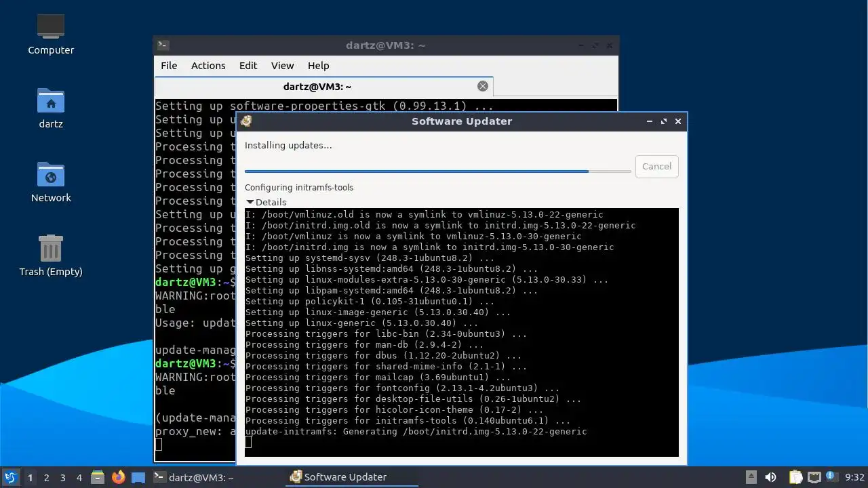Open the Edit menu in terminal

248,66
